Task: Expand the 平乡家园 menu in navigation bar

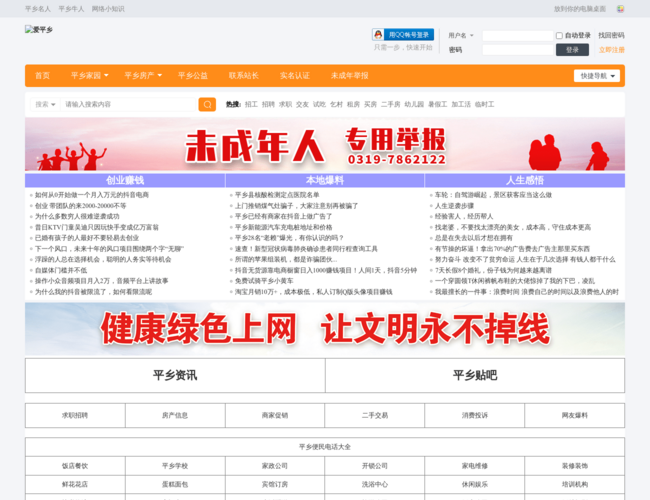Action: click(x=89, y=75)
